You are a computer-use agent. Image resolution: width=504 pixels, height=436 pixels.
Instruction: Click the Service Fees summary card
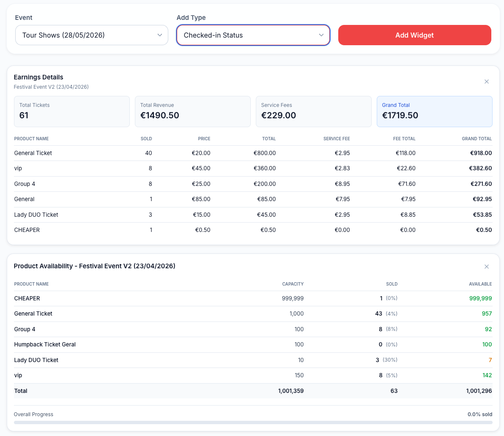click(313, 112)
